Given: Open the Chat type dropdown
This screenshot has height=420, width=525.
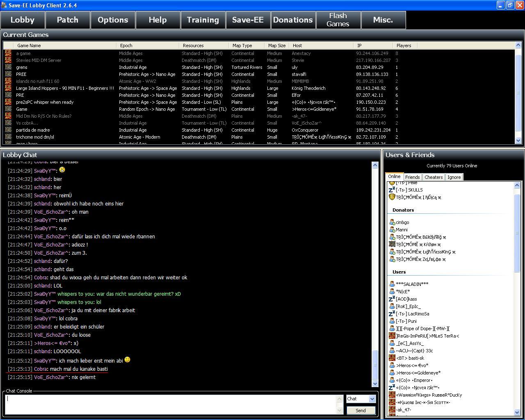Looking at the screenshot, I should click(372, 399).
